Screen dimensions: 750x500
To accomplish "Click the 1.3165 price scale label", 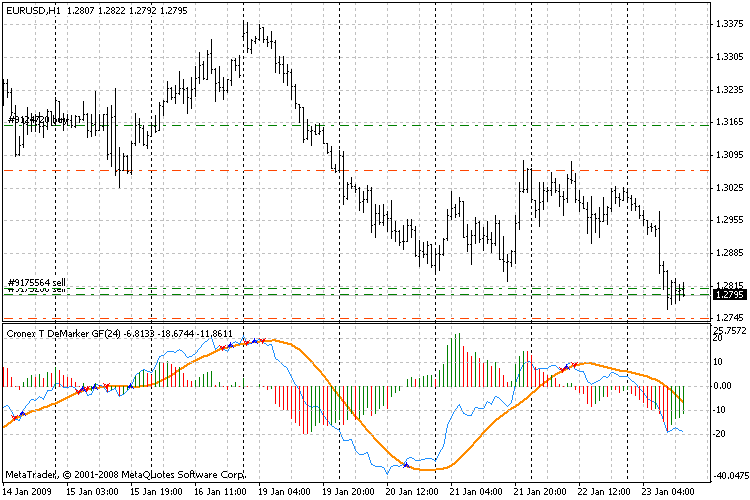I will (727, 123).
